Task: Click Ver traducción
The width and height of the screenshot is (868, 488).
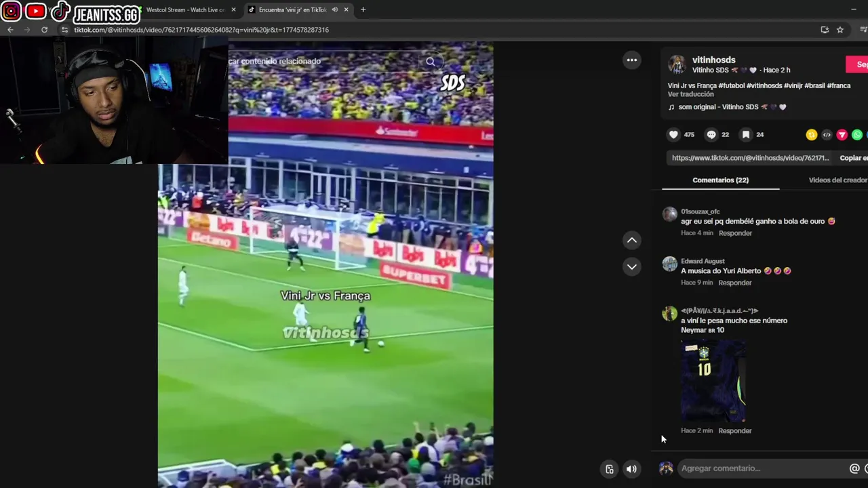Action: click(690, 94)
